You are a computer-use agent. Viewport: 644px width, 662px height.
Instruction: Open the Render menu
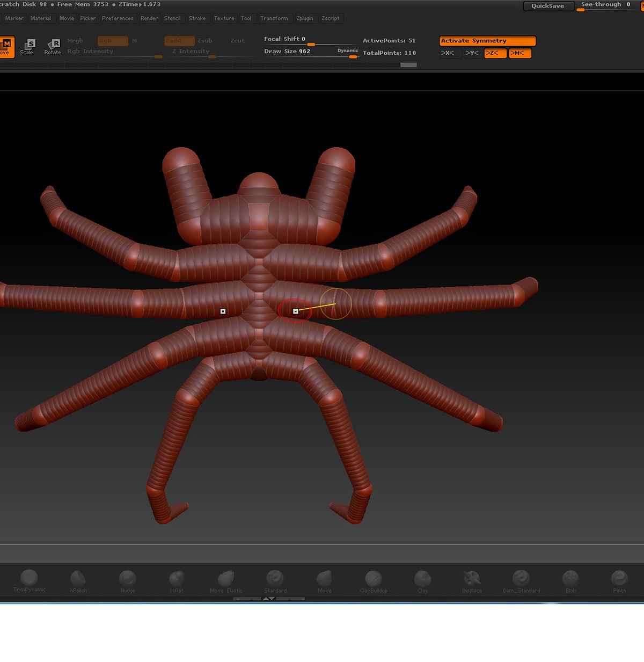pos(149,18)
